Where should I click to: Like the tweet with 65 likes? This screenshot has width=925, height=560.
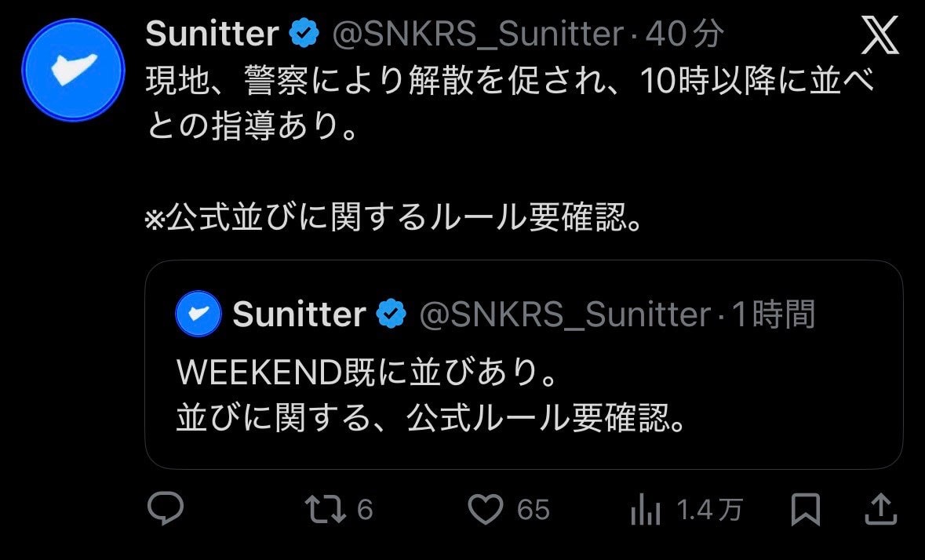(488, 510)
